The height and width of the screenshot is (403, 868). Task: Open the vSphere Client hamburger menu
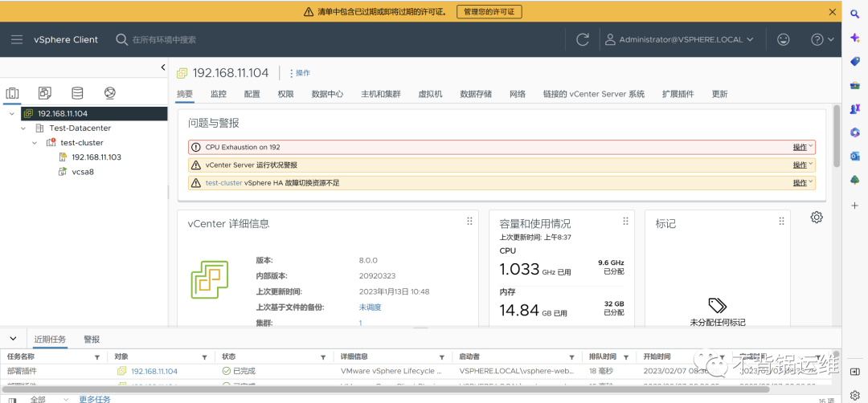[17, 40]
